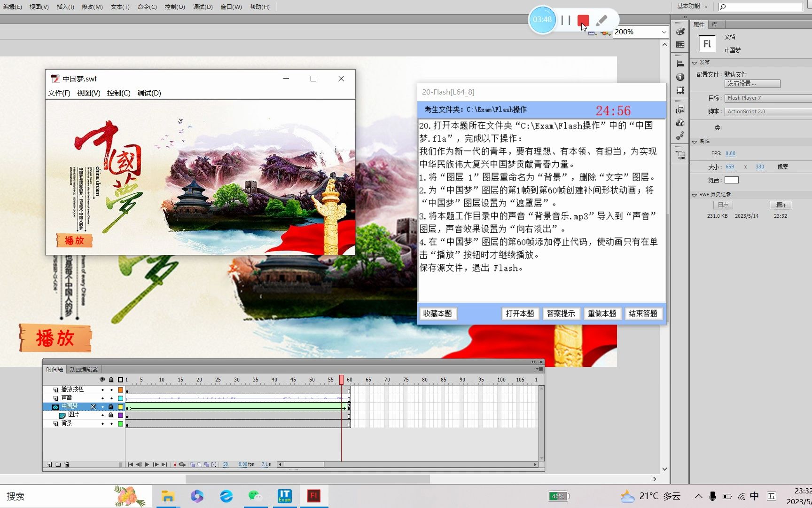Open the 脚本 ActionScript 2.0 dropdown

[x=768, y=111]
